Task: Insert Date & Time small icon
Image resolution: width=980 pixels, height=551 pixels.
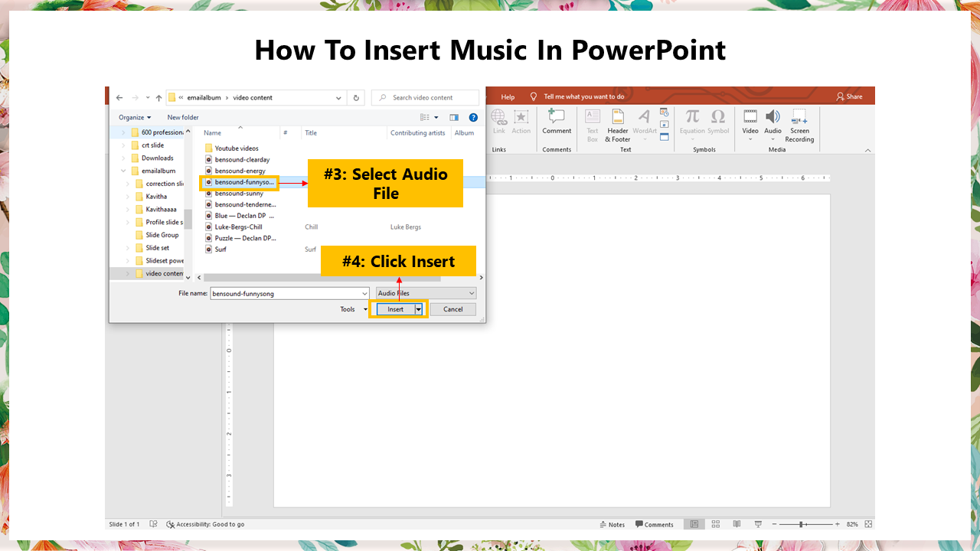Action: point(664,112)
